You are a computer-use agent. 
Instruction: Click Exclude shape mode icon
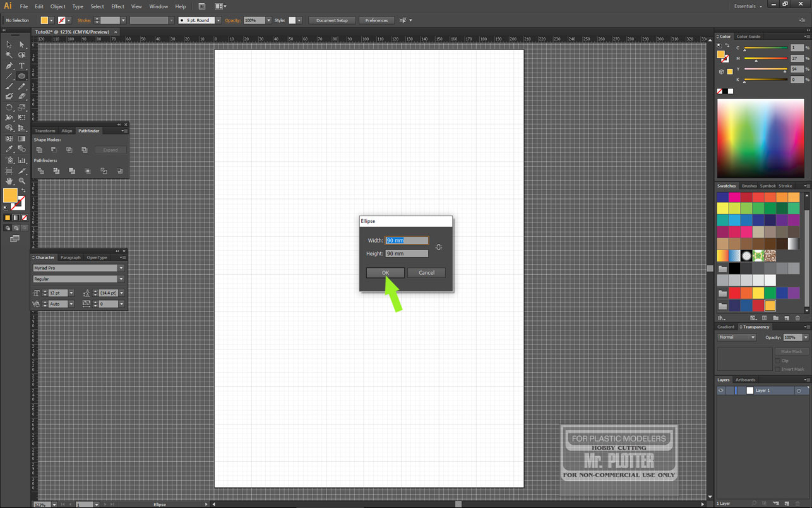[x=84, y=150]
